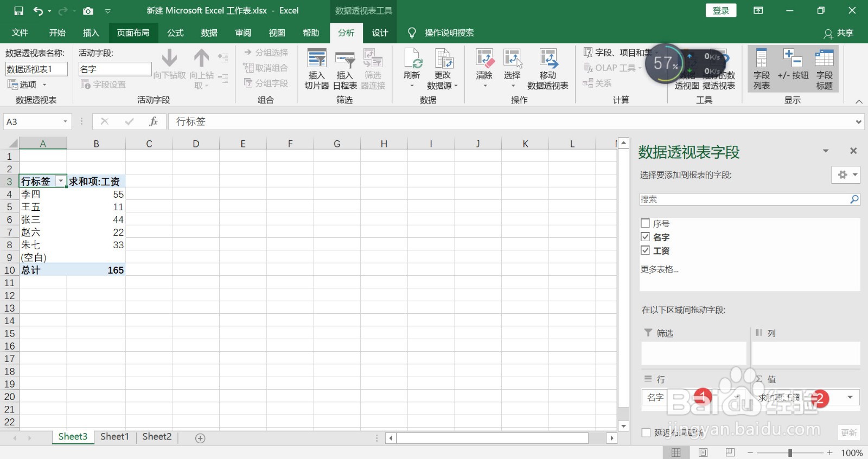Click the zoom out minus button
The height and width of the screenshot is (459, 868).
750,452
